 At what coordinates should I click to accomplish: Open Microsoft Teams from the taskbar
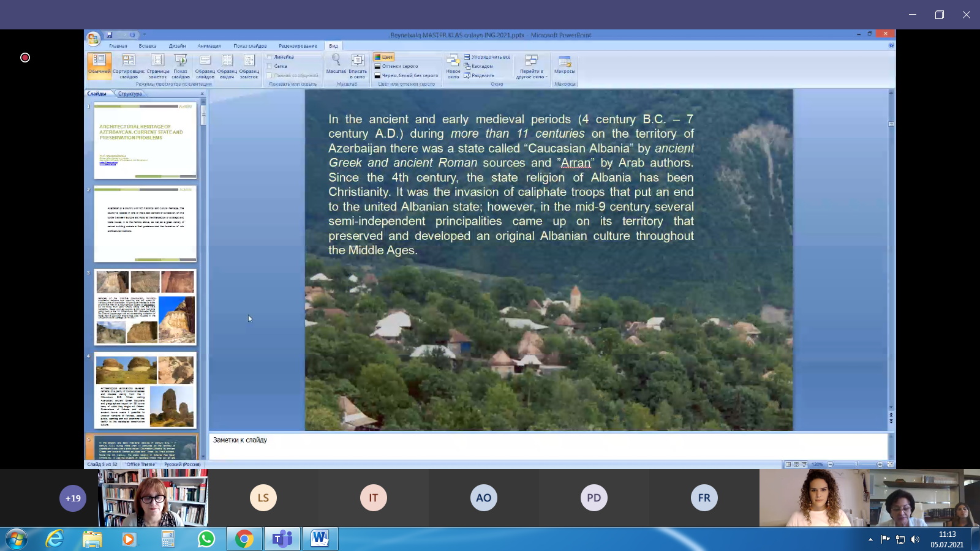click(282, 539)
